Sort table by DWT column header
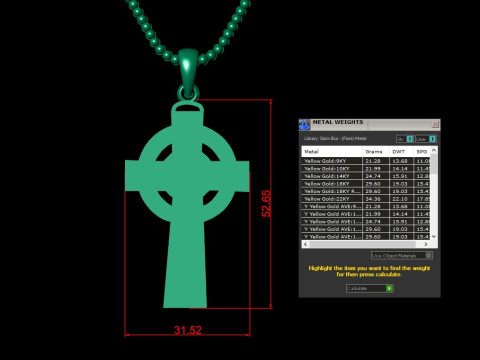 [402, 152]
